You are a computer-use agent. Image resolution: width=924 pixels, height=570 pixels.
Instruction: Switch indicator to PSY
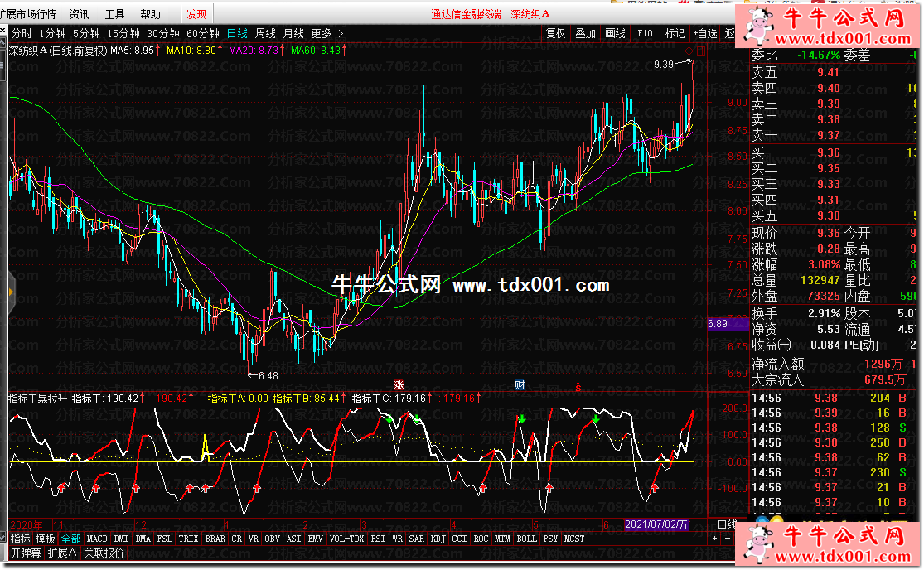point(550,539)
